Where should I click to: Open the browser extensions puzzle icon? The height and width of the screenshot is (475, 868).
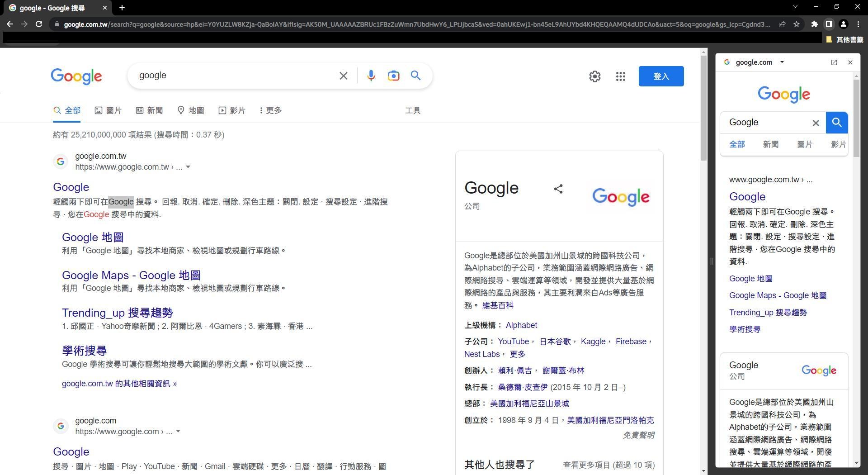pyautogui.click(x=814, y=24)
